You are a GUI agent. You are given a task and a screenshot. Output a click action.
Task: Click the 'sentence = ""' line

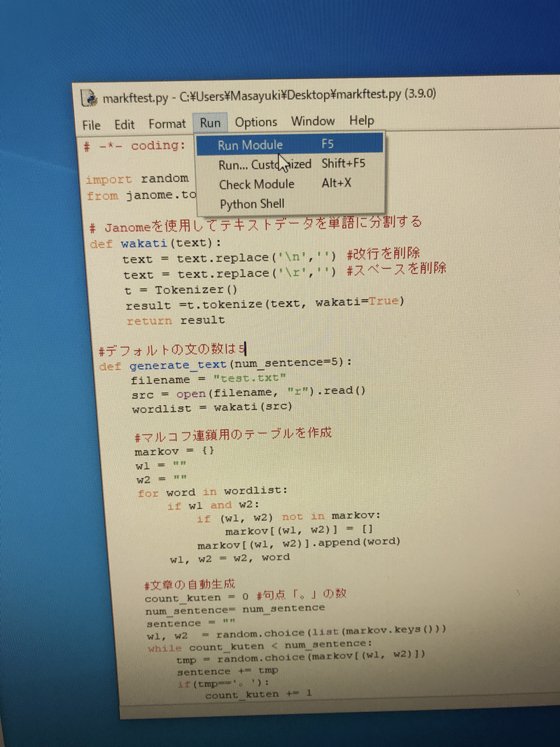point(190,622)
